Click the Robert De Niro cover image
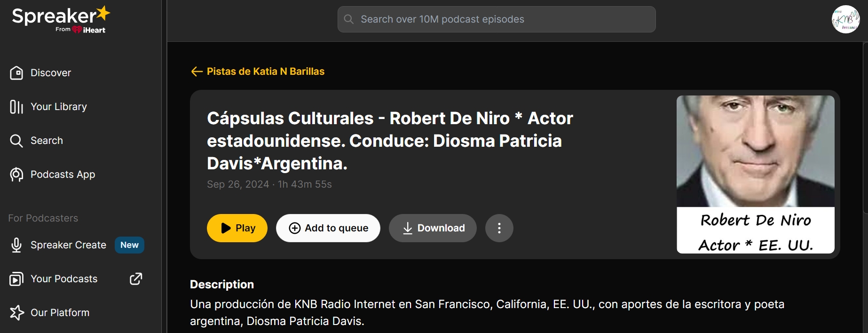Screen dimensions: 868x333 756,174
